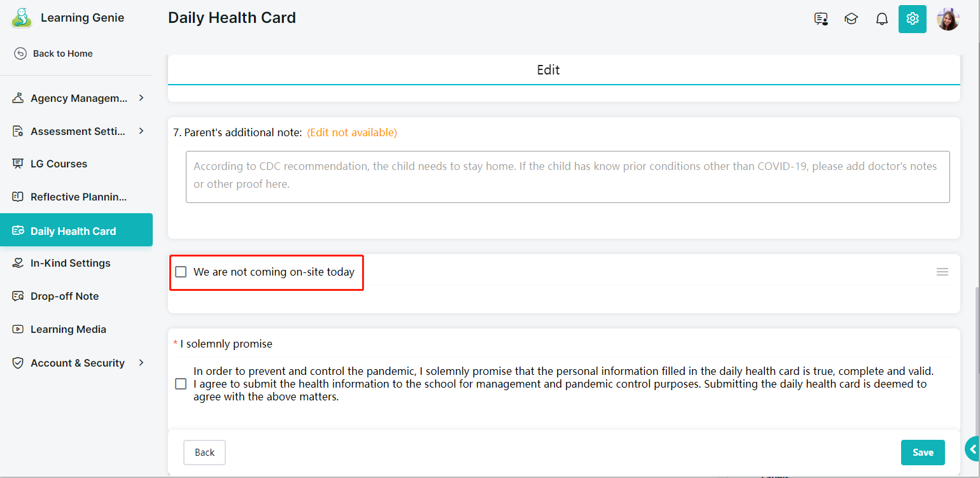Open the user profile avatar

click(x=948, y=19)
